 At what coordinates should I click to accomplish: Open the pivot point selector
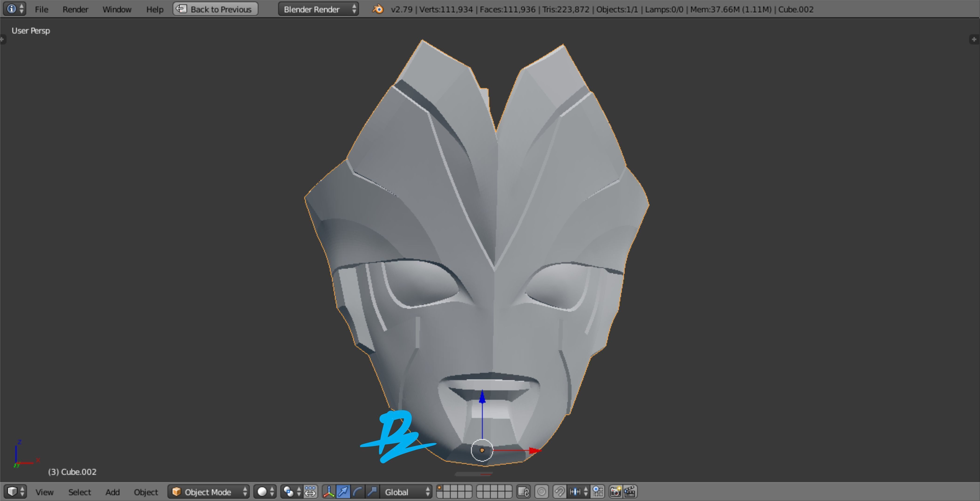point(291,491)
